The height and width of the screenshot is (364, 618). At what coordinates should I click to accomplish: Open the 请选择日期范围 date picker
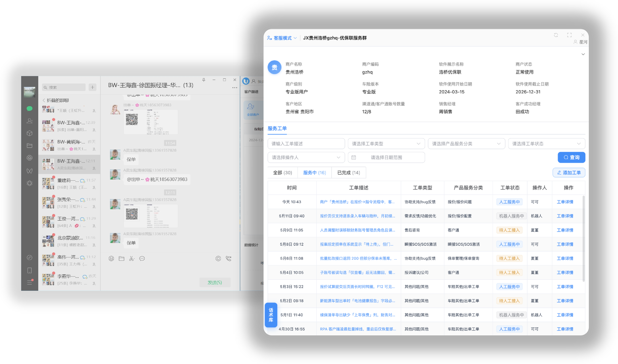[386, 157]
